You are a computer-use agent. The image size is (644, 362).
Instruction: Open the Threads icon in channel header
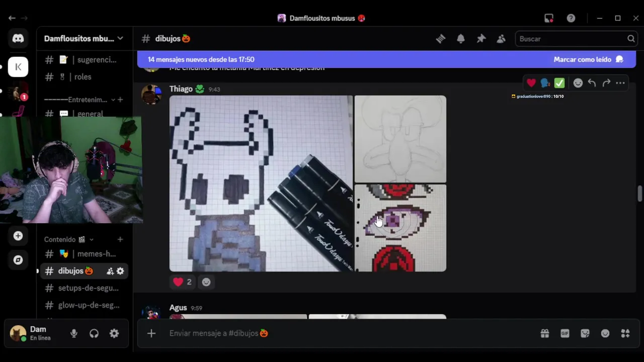tap(441, 39)
